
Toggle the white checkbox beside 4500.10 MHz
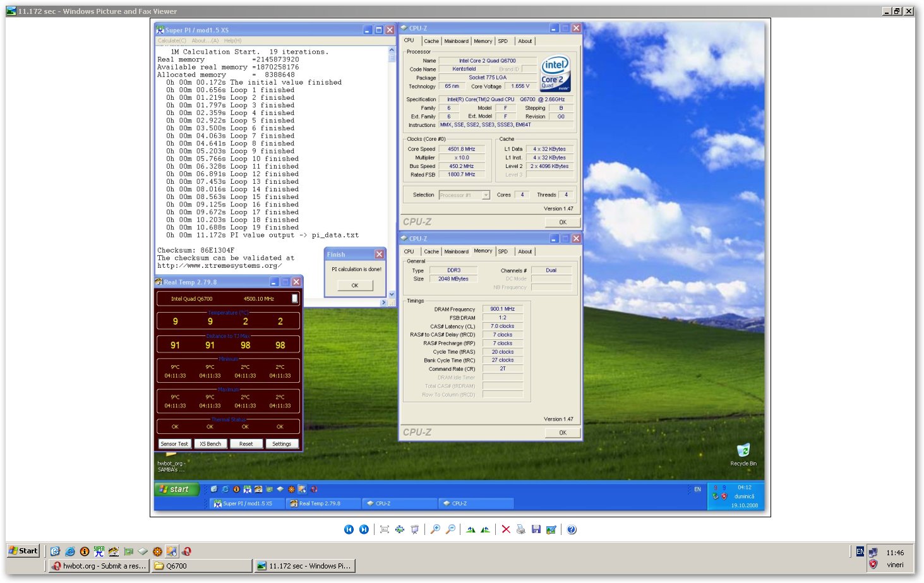(294, 298)
